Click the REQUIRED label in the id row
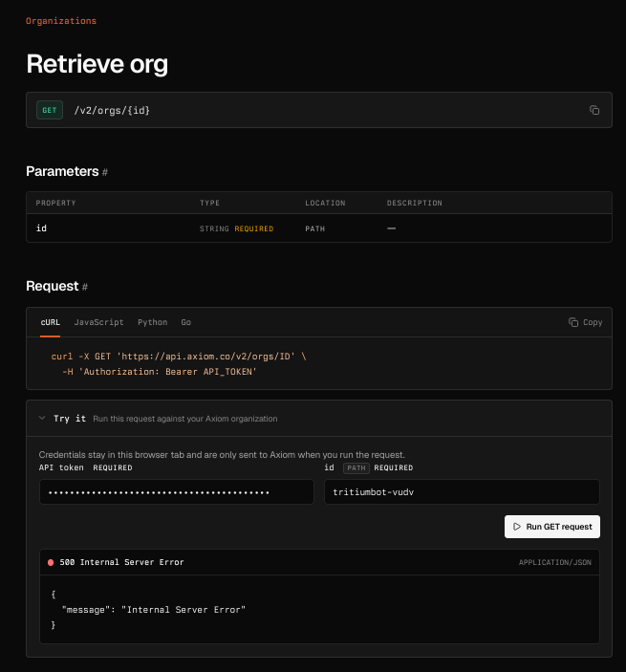Screen dimensions: 626x672 click(253, 228)
